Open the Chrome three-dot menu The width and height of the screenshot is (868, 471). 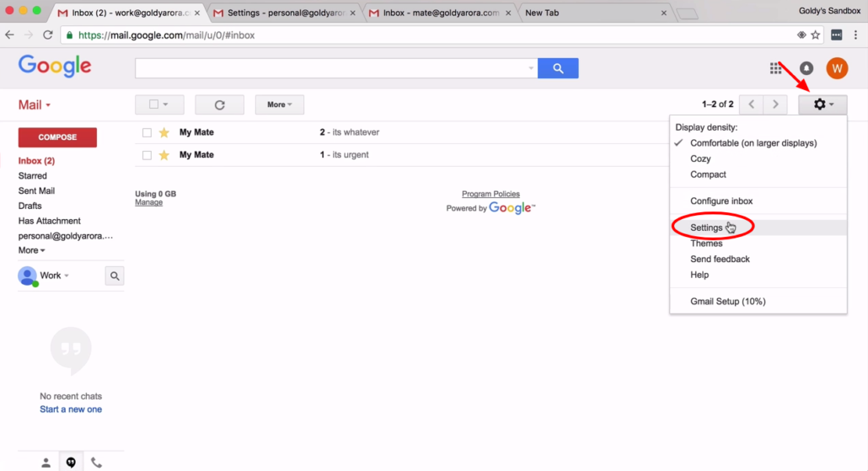(855, 35)
